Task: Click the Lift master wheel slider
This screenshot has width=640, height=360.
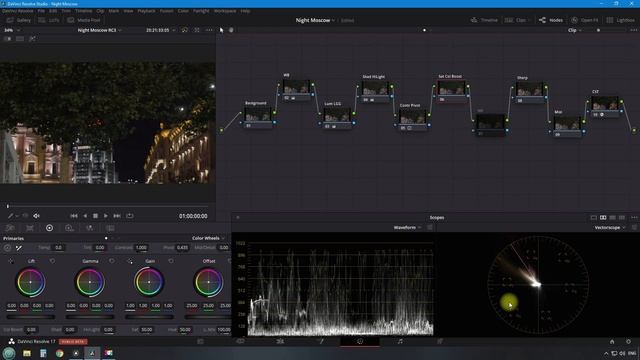Action: [x=31, y=316]
